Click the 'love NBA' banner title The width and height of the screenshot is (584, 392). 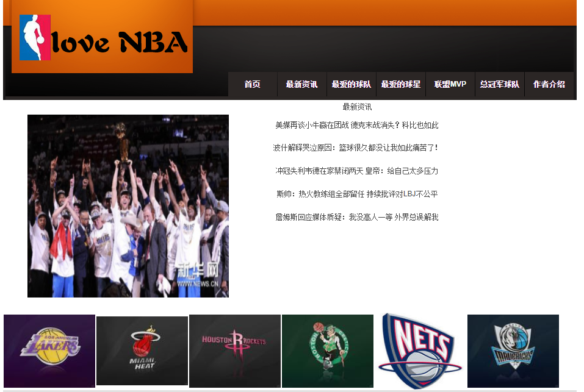click(x=119, y=42)
